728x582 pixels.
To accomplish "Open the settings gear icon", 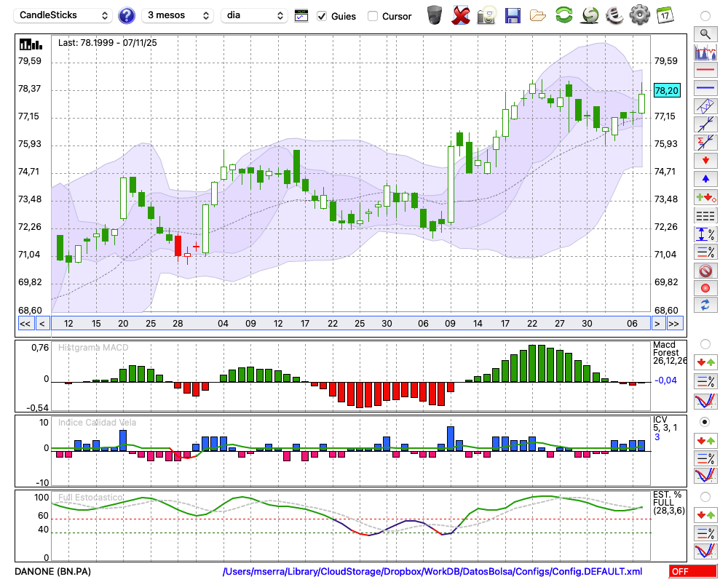I will pos(639,15).
